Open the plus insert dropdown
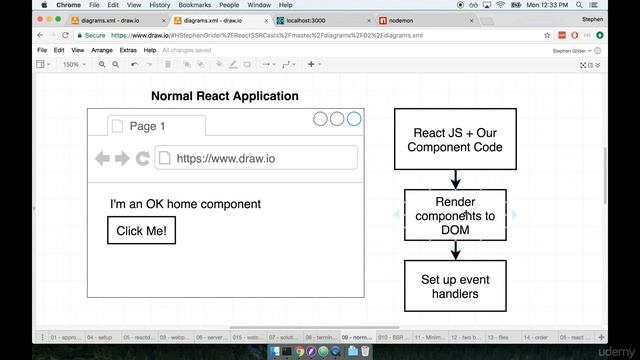 (x=314, y=64)
